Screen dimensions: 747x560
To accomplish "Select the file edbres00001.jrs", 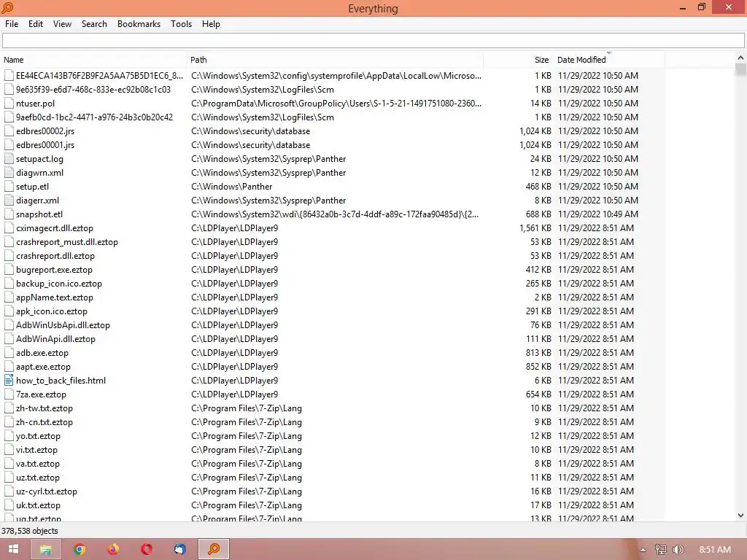I will coord(45,145).
